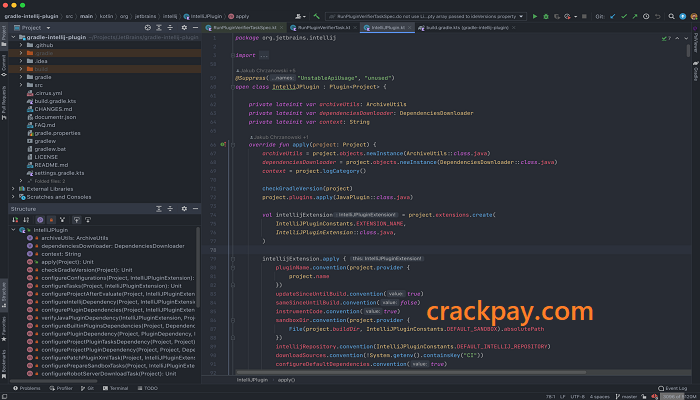Click 4 spaces indent setting in status bar

[x=600, y=396]
